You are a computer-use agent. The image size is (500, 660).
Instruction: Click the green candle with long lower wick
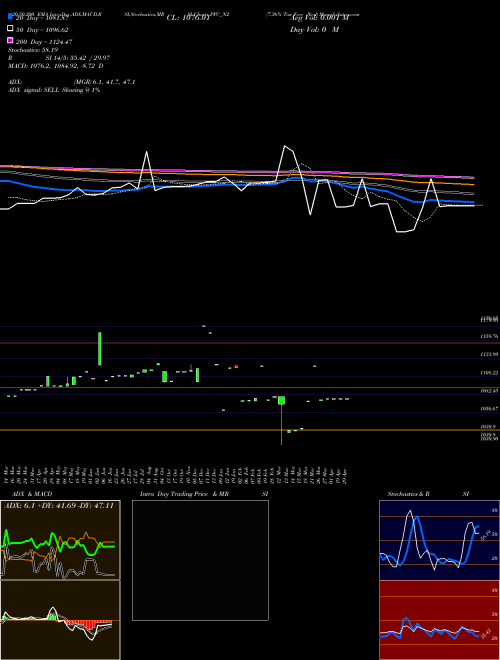coord(282,400)
